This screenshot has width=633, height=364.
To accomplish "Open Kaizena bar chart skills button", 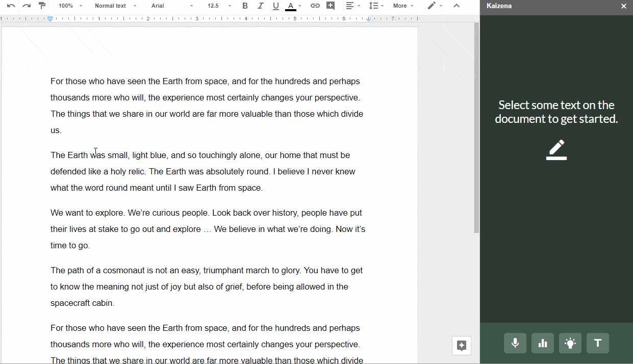I will pos(543,343).
